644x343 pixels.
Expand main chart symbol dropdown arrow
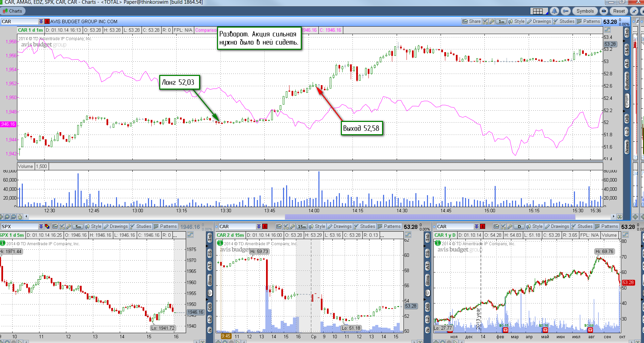pos(41,21)
